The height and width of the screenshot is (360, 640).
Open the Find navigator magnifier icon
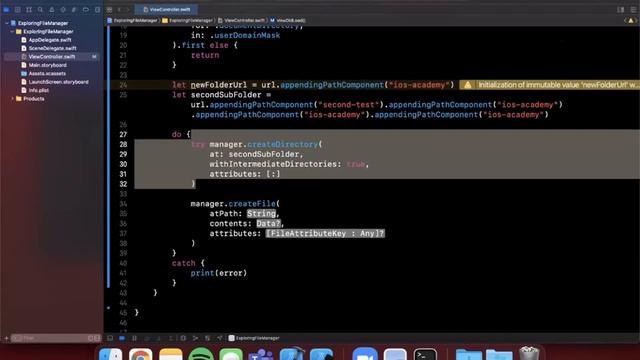tap(40, 9)
